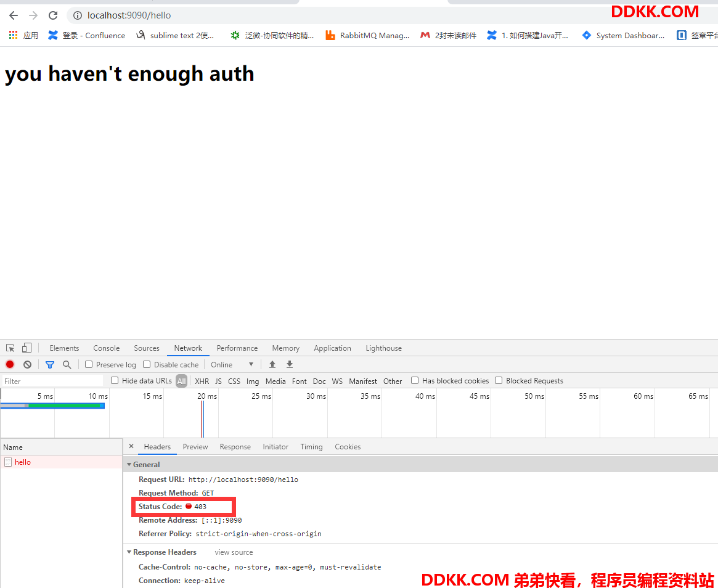Switch to the Console tab
The height and width of the screenshot is (588, 718).
point(106,348)
